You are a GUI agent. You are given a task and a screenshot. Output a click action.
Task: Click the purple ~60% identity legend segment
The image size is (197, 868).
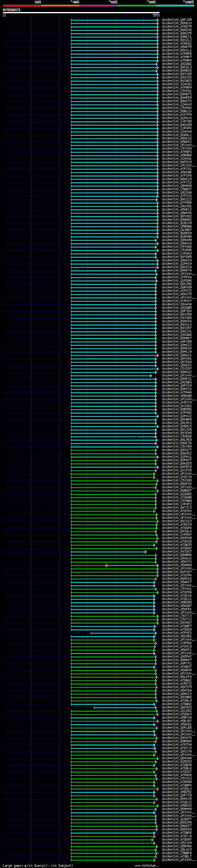(x=99, y=6)
